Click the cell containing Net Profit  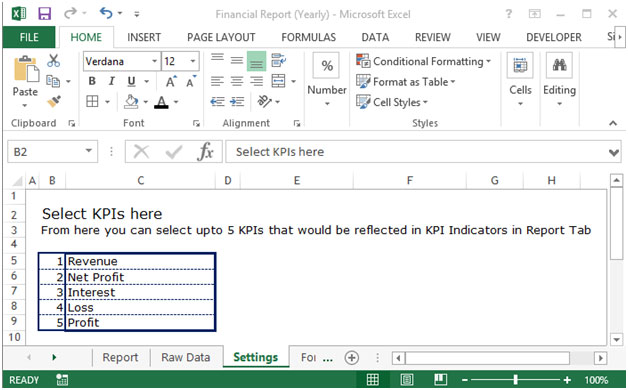(x=140, y=277)
